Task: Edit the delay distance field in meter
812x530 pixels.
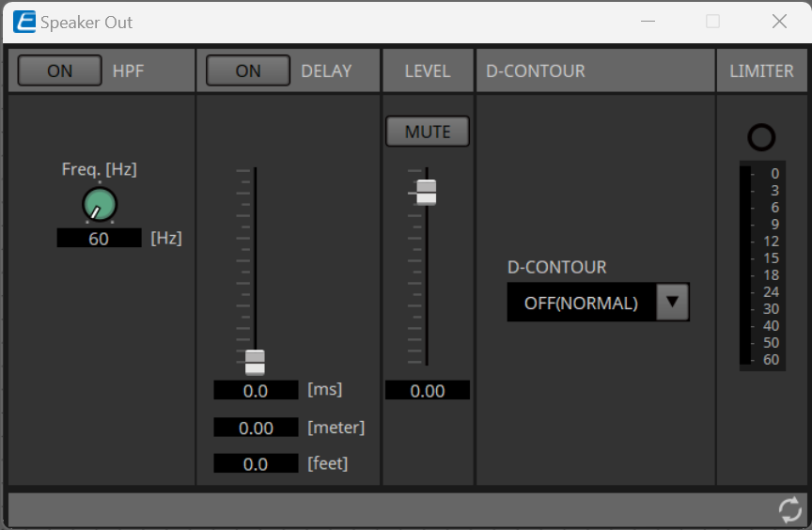Action: 256,428
